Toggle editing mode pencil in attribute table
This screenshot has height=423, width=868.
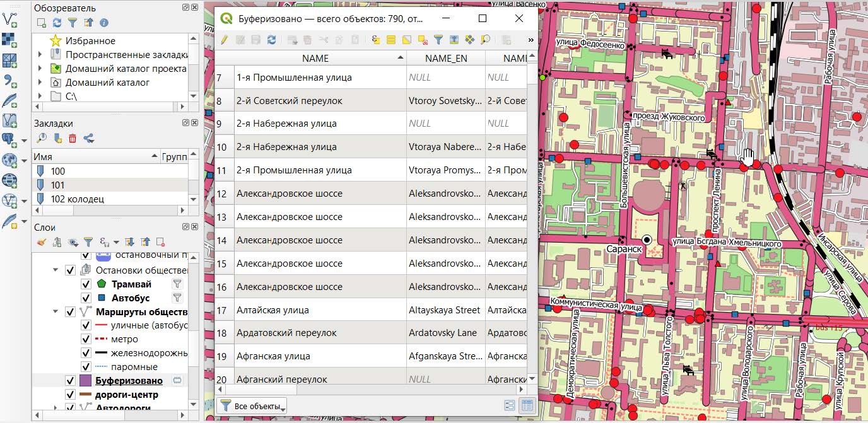coord(223,40)
